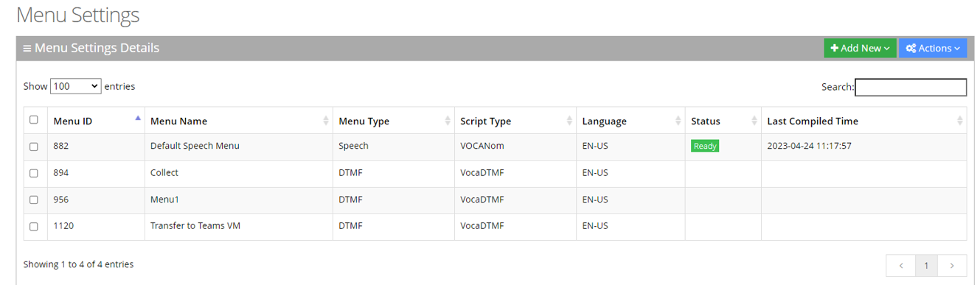Viewport: 980px width, 285px height.
Task: Sort the Language column via its icon
Action: [x=678, y=121]
